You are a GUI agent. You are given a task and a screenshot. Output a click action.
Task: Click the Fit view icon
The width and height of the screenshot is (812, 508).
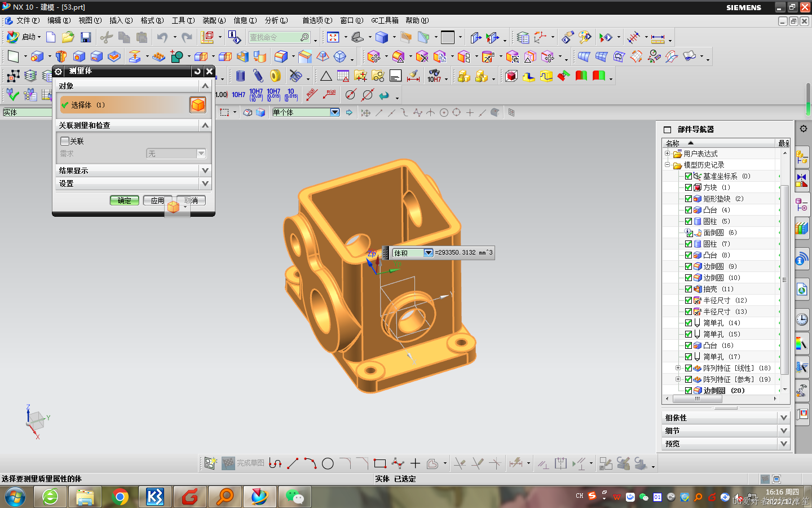tap(333, 37)
